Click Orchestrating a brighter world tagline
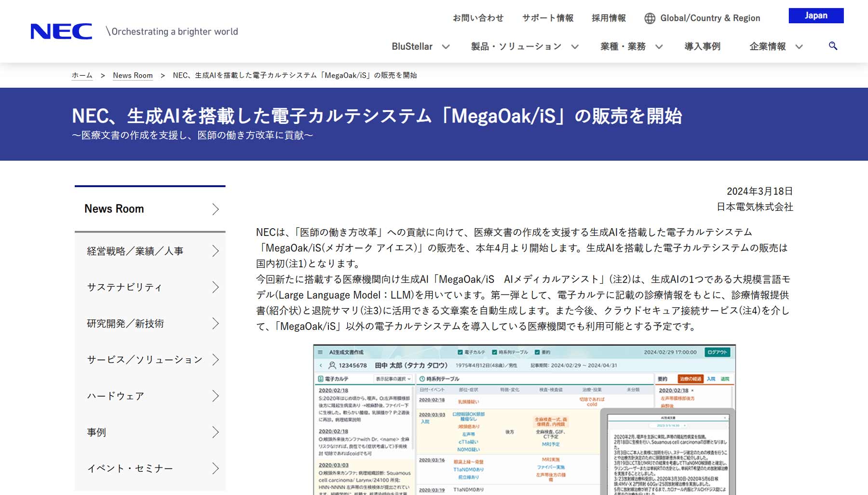868x495 pixels. pyautogui.click(x=175, y=31)
